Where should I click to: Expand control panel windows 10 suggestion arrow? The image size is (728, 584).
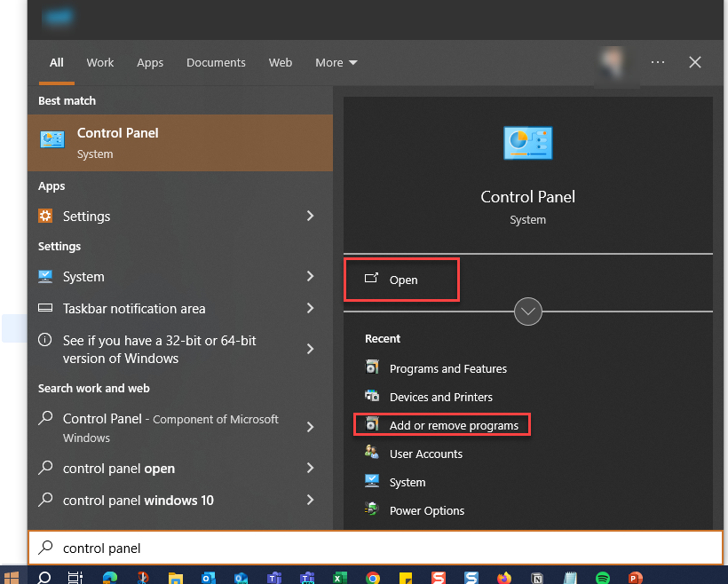(x=310, y=500)
